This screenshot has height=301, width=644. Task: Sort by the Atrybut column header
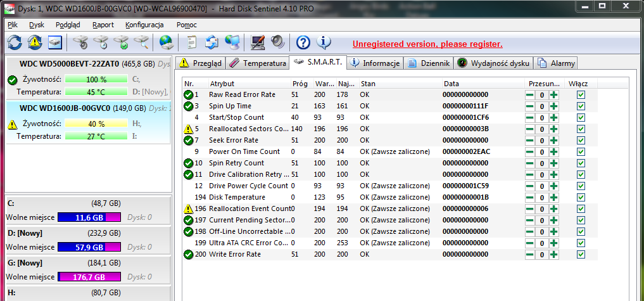pyautogui.click(x=249, y=84)
